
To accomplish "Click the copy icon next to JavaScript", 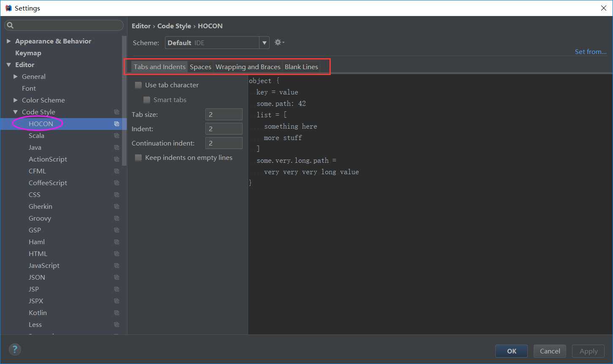I will [117, 265].
